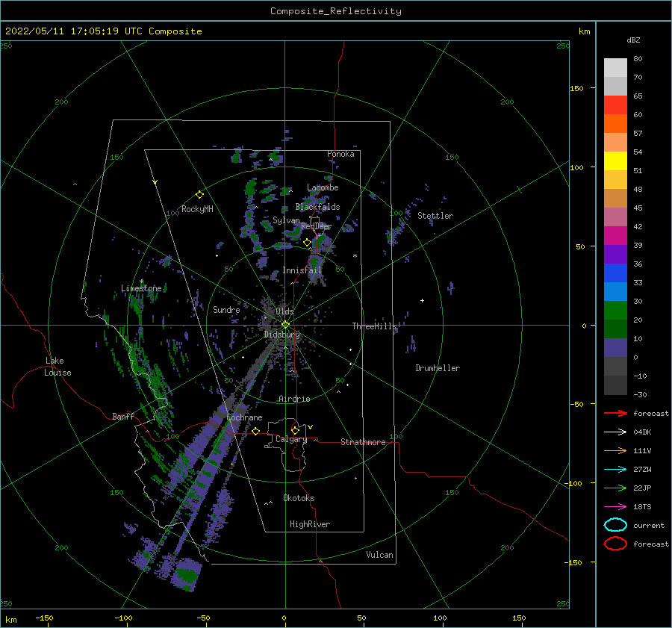Click the white 04DK arrow icon
672x628 pixels.
point(615,432)
